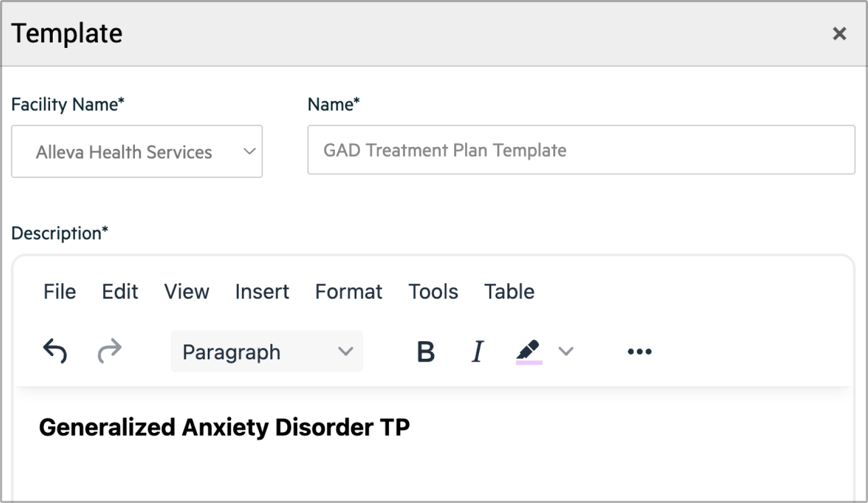Viewport: 868px width, 503px height.
Task: Reveal more toolbar options via ellipsis
Action: pos(639,352)
